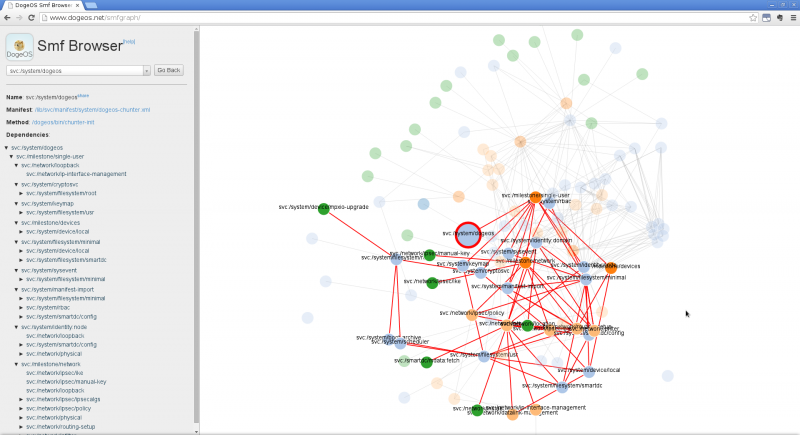
Task: Select svc:/system/filesystem/smartdc in the tree
Action: (x=66, y=260)
